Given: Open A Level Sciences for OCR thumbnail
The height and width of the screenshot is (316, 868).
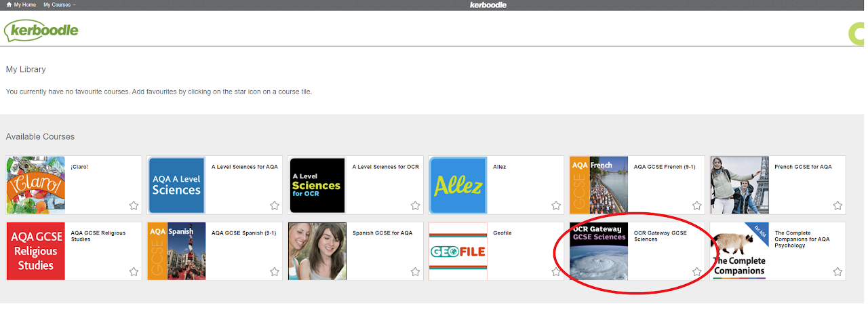Looking at the screenshot, I should point(317,185).
